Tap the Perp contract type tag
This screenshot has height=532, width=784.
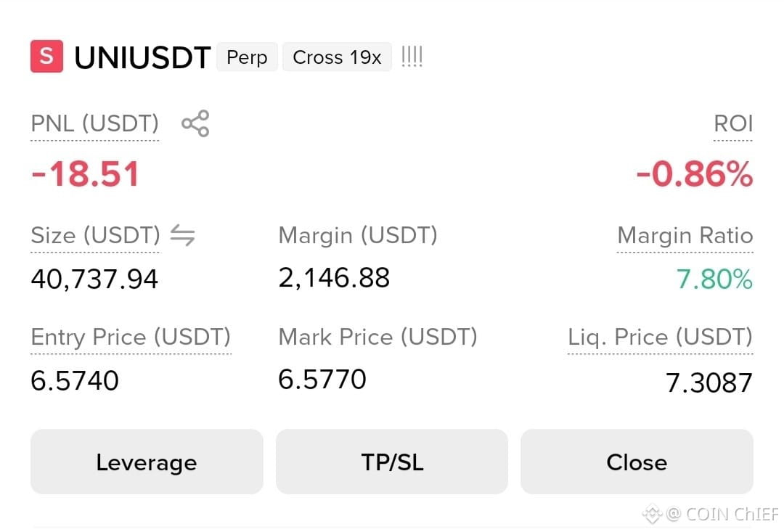point(247,57)
